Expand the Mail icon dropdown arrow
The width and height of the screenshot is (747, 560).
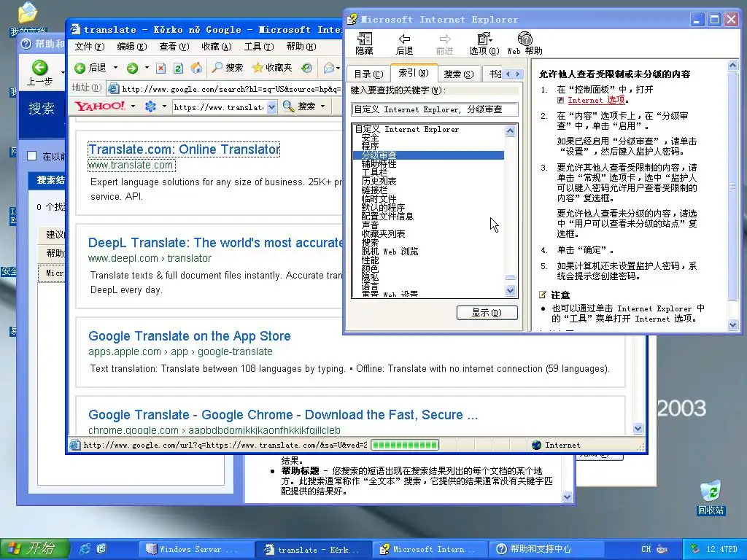point(338,68)
